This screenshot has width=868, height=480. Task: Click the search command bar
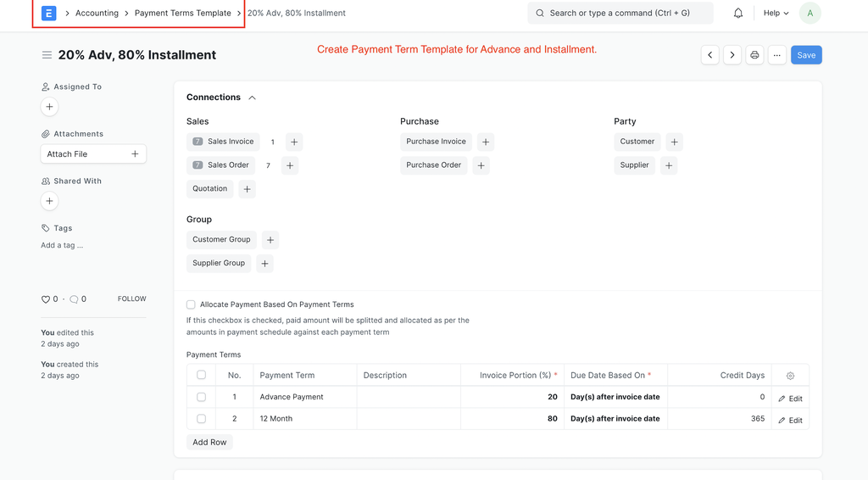(620, 13)
